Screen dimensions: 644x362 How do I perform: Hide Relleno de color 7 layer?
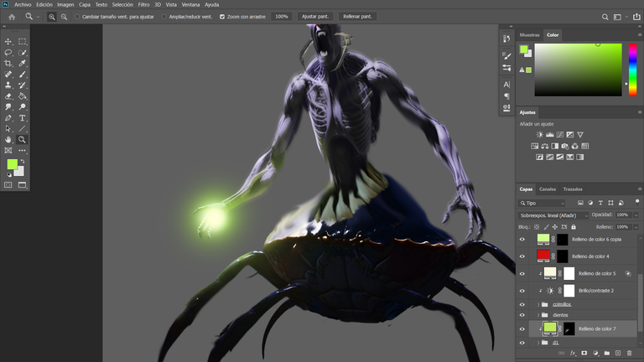522,328
